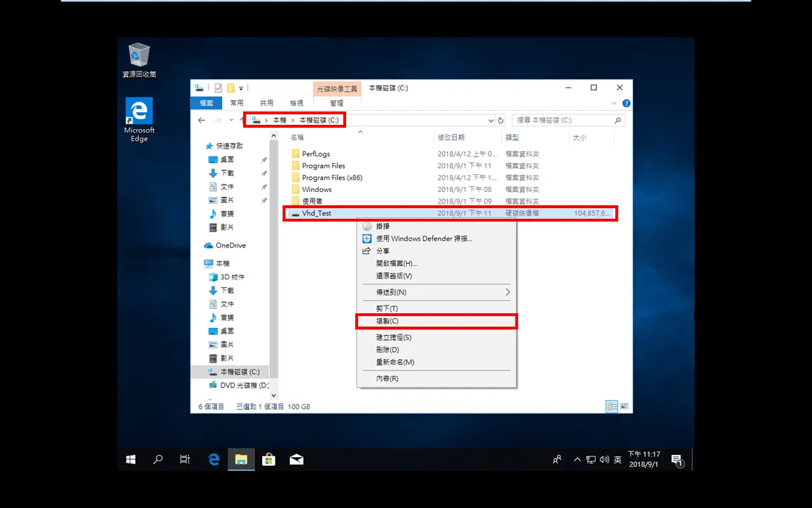Image resolution: width=812 pixels, height=508 pixels.
Task: Switch to the details view toggle
Action: [612, 406]
